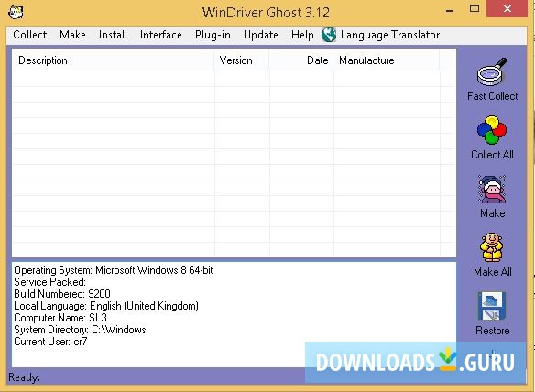Select the Operating System line
535x392 pixels.
point(114,270)
